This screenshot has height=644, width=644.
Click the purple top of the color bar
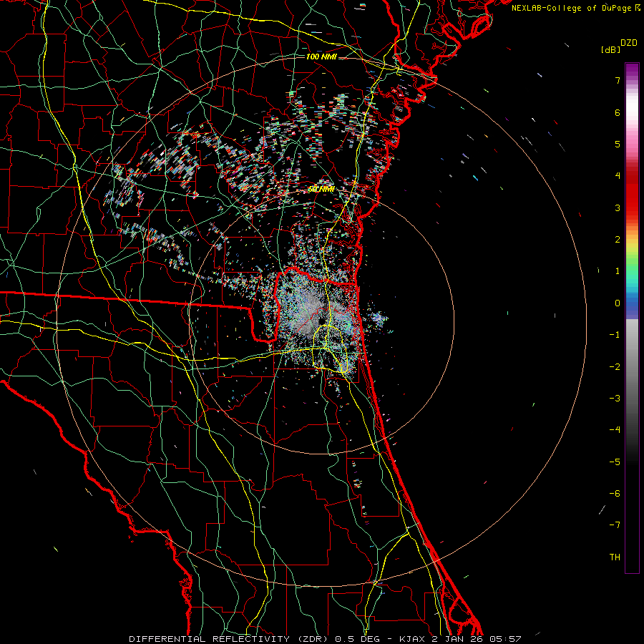click(x=632, y=70)
